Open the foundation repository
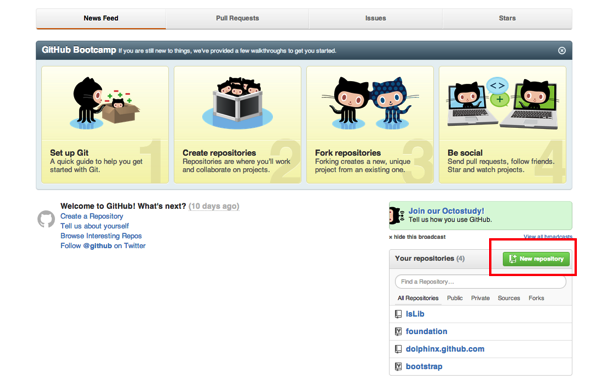Image resolution: width=600 pixels, height=389 pixels. click(x=426, y=332)
